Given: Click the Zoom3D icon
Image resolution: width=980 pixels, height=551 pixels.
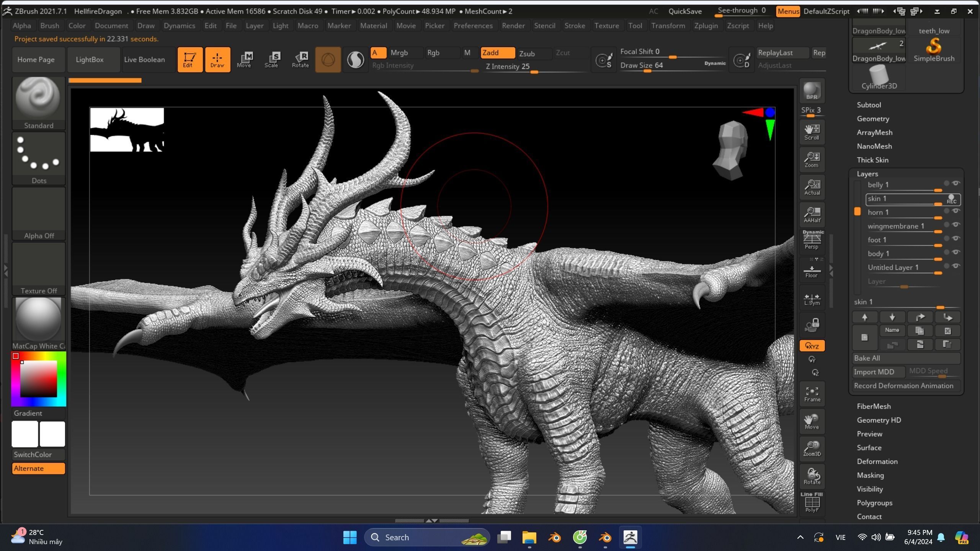Looking at the screenshot, I should pyautogui.click(x=812, y=448).
